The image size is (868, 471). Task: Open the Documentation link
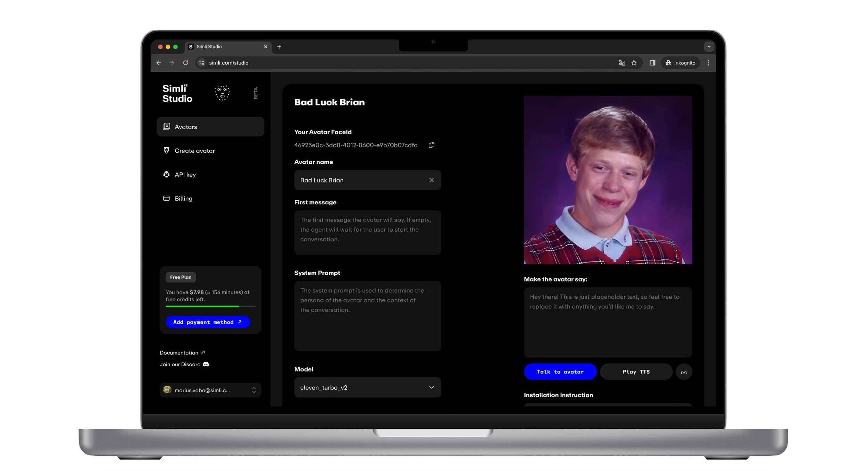(182, 353)
